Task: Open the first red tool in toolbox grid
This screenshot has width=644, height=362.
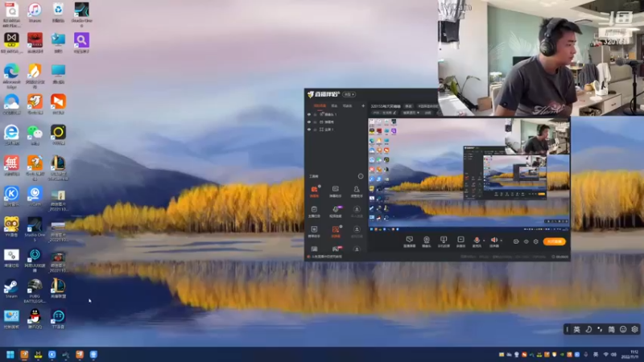Action: 314,191
